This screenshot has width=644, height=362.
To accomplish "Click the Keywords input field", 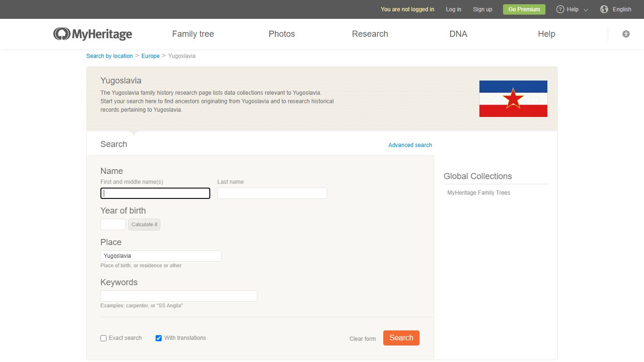I will pos(179,296).
